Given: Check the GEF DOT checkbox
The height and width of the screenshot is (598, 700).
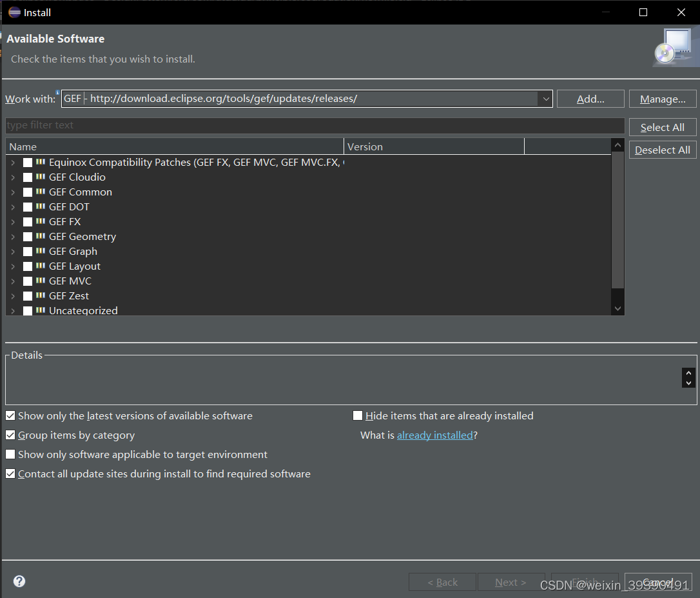Looking at the screenshot, I should click(x=28, y=207).
